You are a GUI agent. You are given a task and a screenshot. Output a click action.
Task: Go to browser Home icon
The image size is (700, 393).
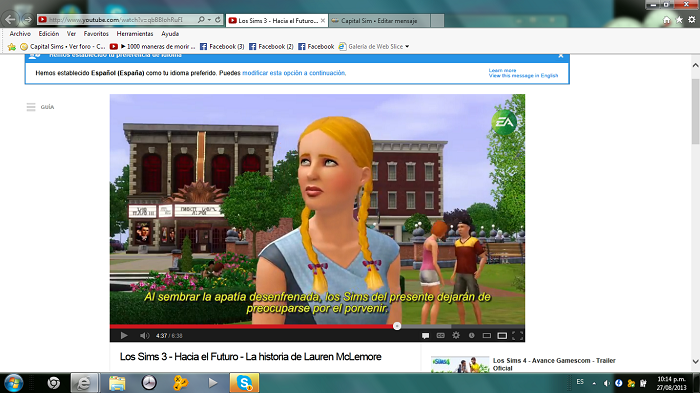(x=667, y=20)
